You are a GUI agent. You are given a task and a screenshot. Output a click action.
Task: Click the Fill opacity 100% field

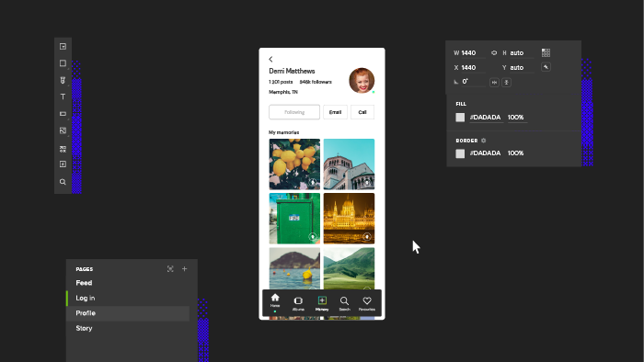click(x=516, y=118)
